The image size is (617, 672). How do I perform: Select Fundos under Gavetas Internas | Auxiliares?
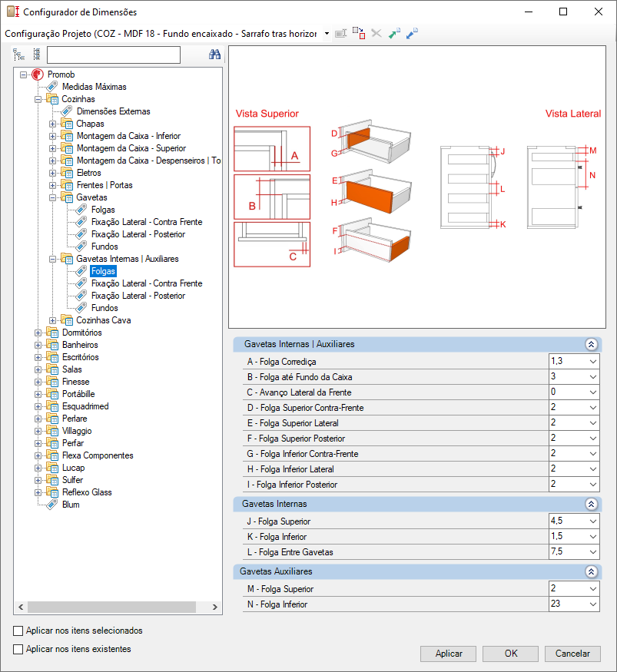[104, 308]
